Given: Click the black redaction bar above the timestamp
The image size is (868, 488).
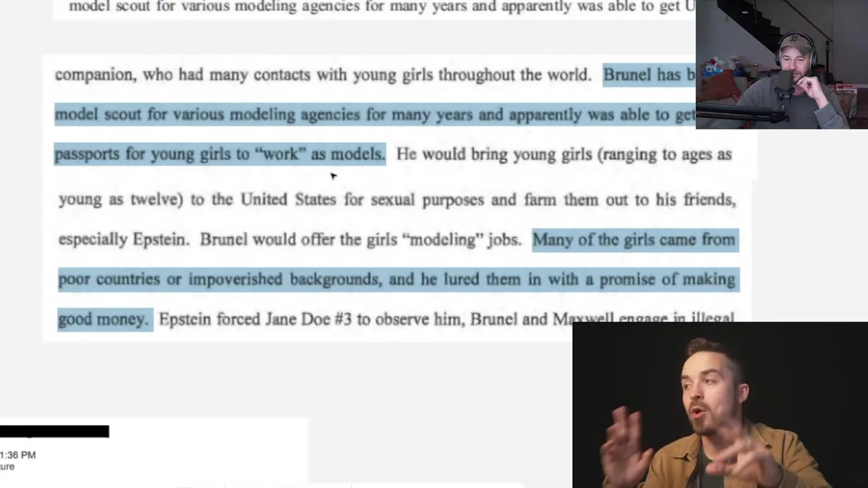Looking at the screenshot, I should point(54,431).
